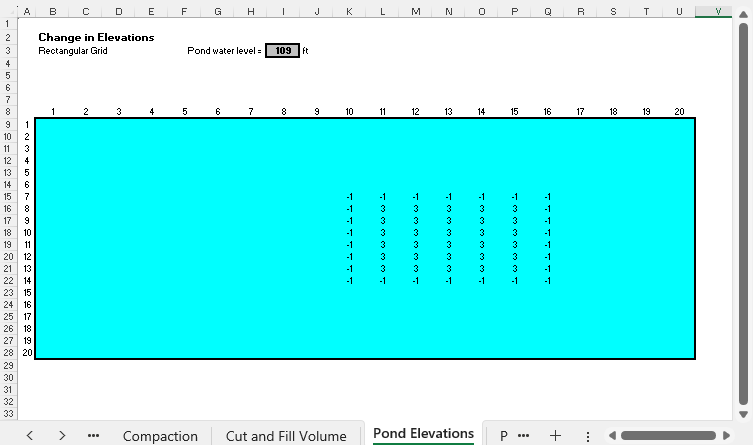The image size is (753, 445).
Task: Select row 28 header
Action: (x=10, y=352)
